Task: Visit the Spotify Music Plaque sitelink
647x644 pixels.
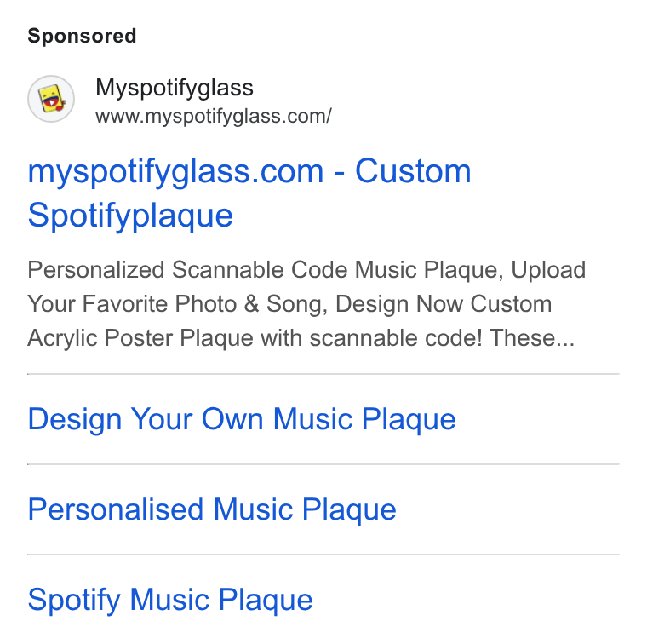Action: pos(170,600)
